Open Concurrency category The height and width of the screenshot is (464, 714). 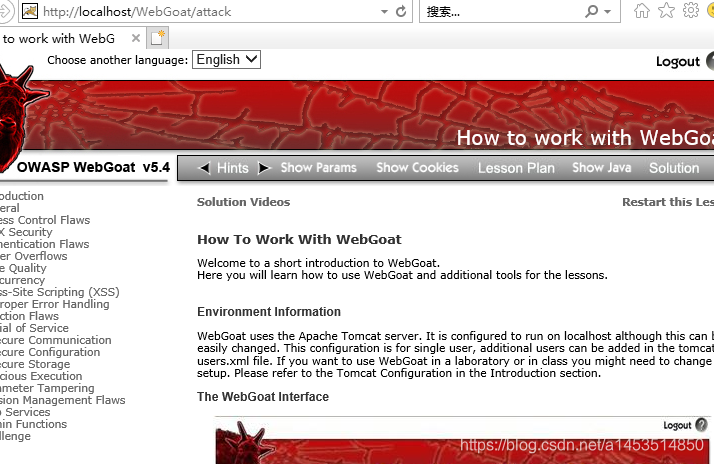22,280
